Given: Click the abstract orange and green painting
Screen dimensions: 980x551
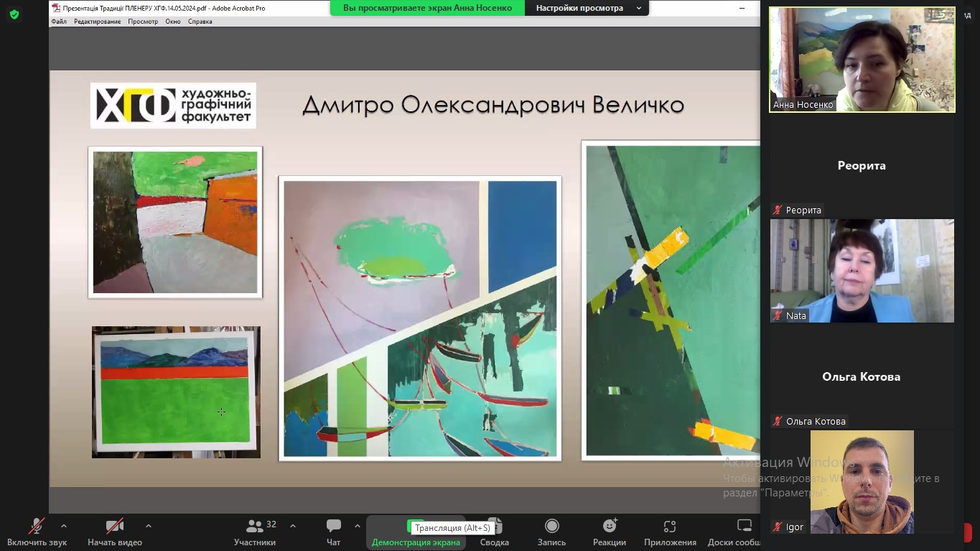Looking at the screenshot, I should coord(175,222).
